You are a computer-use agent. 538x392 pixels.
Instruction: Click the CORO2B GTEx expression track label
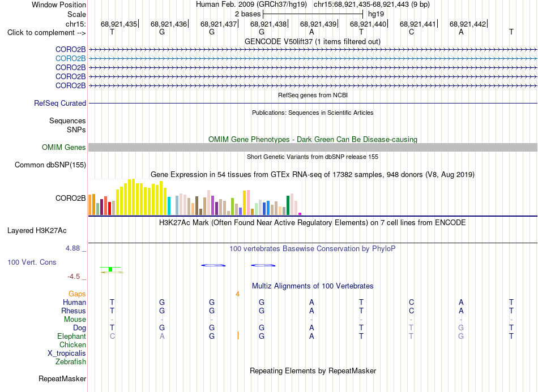point(70,199)
